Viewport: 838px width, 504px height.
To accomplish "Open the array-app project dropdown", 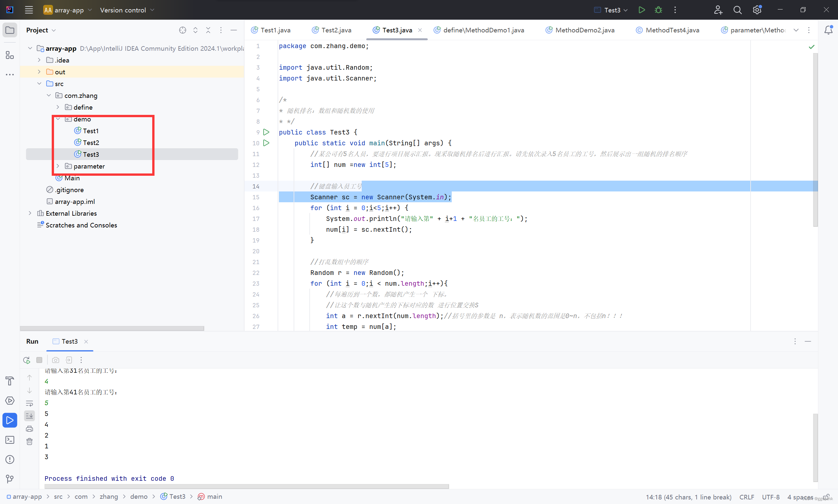I will pos(68,10).
